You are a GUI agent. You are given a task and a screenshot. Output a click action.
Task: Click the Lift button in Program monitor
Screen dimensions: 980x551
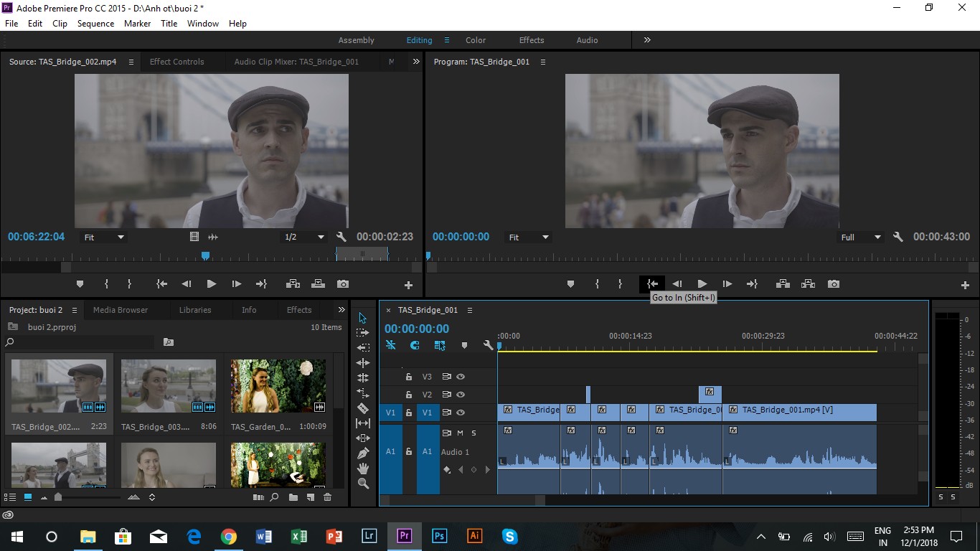tap(783, 284)
